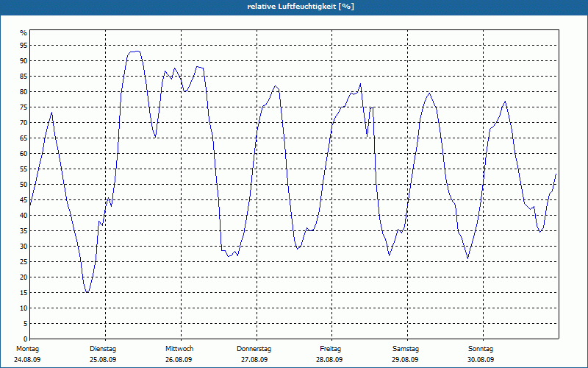The height and width of the screenshot is (368, 588).
Task: Click the y-axis value '5'
Action: coord(25,324)
